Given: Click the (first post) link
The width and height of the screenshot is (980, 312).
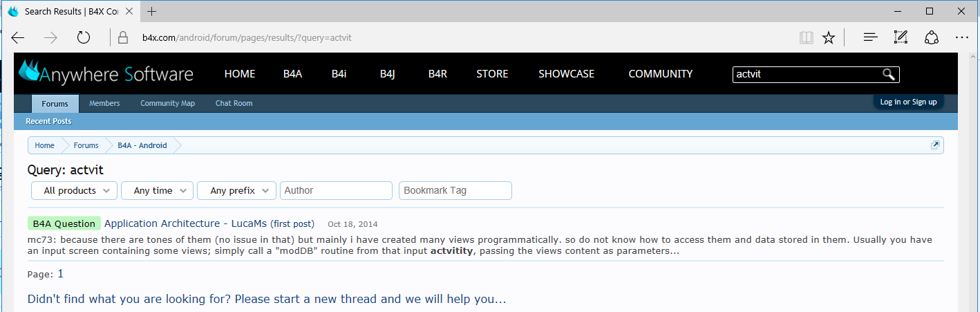Looking at the screenshot, I should 292,223.
